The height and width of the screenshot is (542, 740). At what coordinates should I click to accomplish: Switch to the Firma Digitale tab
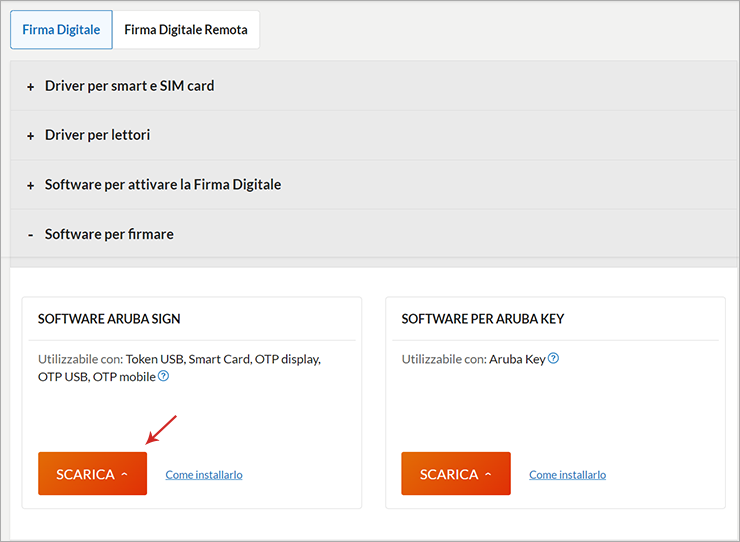tap(61, 30)
